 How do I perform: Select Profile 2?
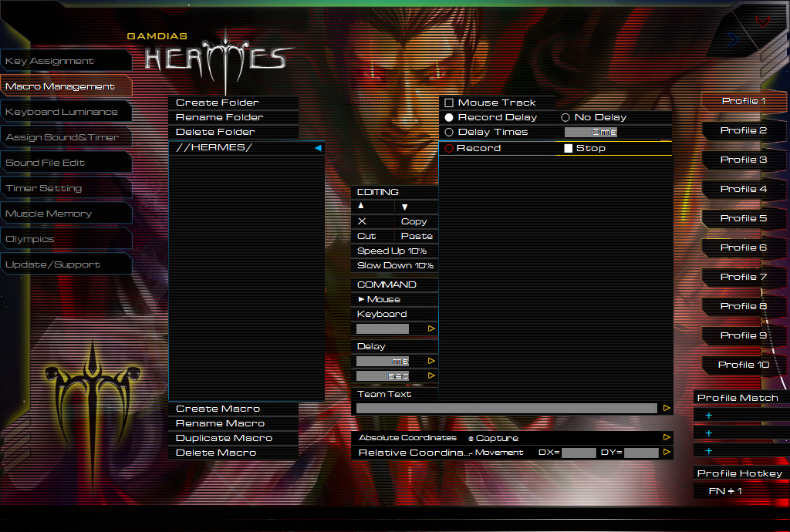click(x=744, y=130)
